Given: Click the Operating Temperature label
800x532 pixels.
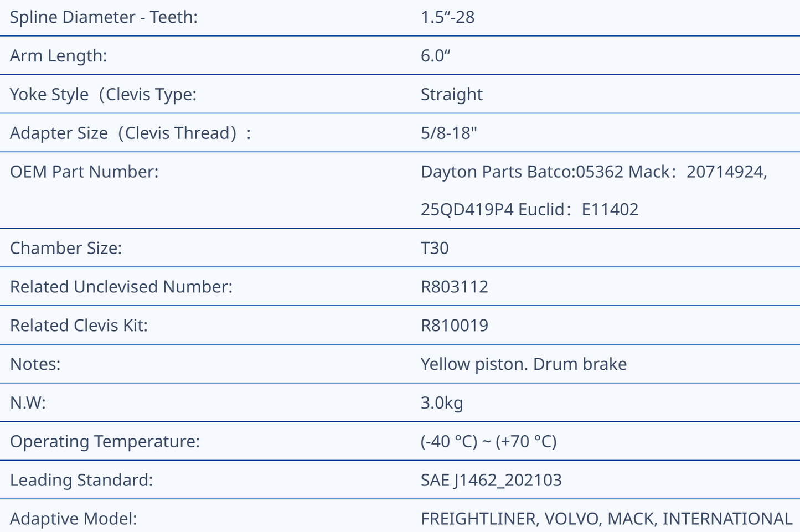Looking at the screenshot, I should [x=105, y=442].
